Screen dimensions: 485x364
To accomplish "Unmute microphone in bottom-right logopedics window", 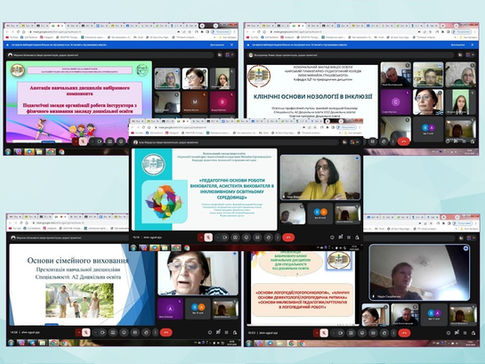I will pos(324,333).
